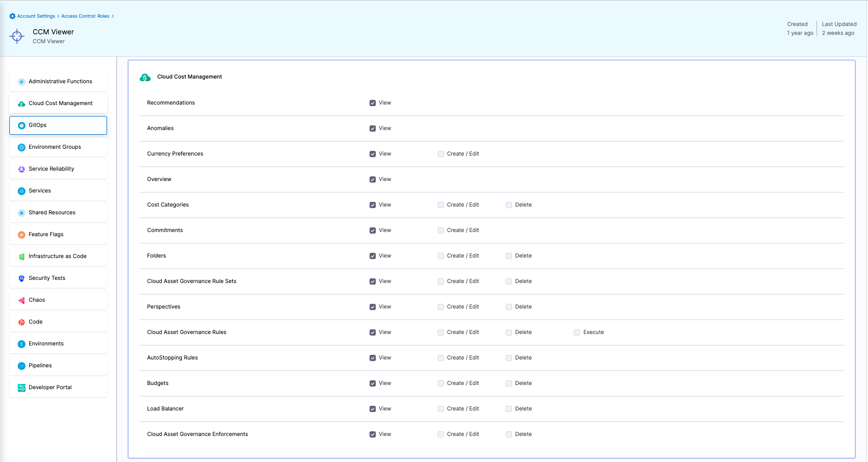868x462 pixels.
Task: Click the Security Tests shield icon
Action: pyautogui.click(x=22, y=278)
